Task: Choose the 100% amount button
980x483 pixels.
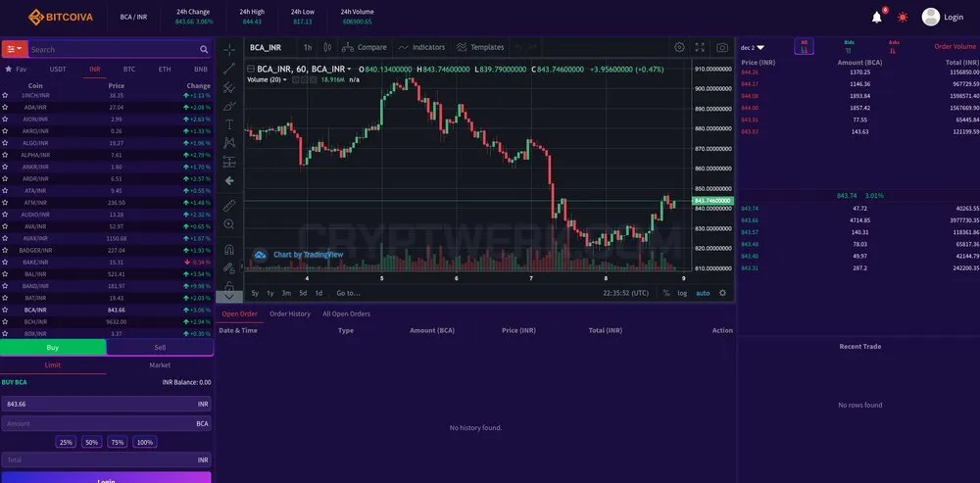Action: coord(145,443)
